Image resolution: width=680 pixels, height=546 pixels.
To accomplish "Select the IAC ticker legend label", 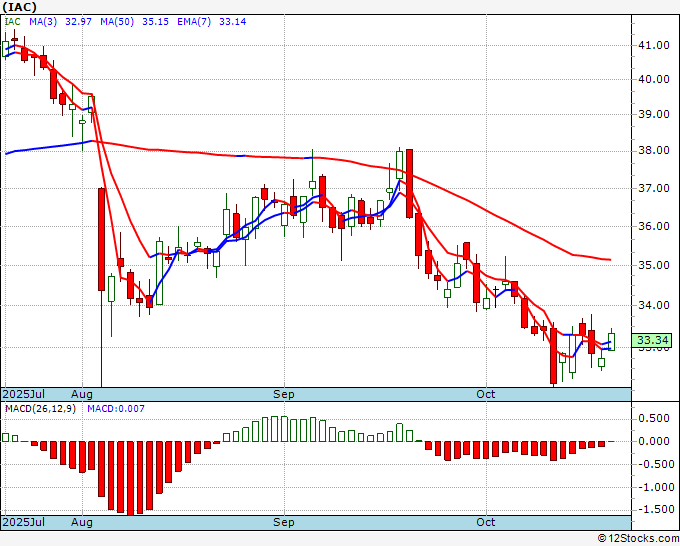I will click(x=13, y=21).
